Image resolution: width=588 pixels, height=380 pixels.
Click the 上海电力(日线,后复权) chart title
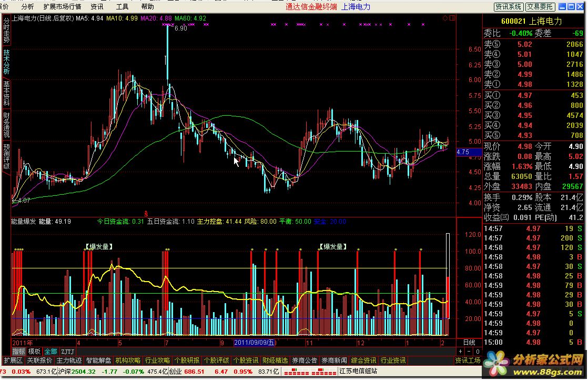click(x=43, y=18)
